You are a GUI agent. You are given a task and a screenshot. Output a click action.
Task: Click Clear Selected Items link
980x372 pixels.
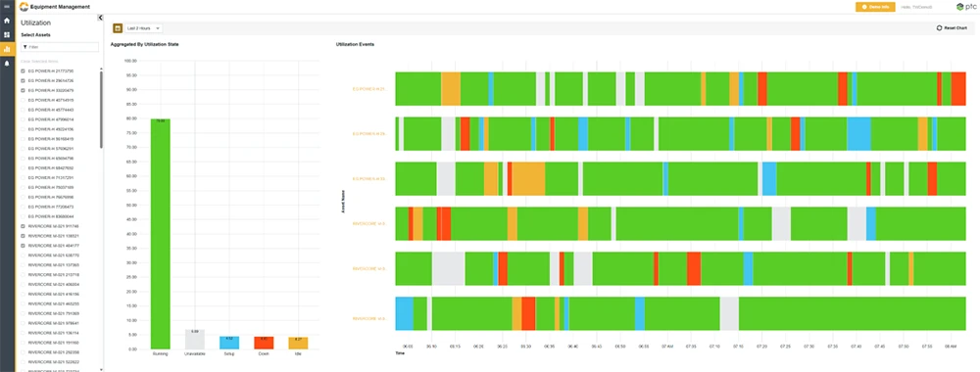[x=39, y=61]
